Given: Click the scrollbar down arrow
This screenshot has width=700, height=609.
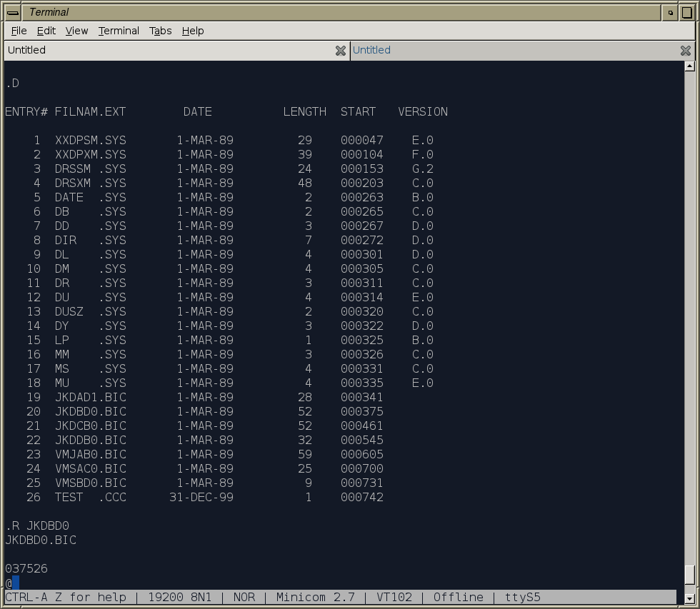Looking at the screenshot, I should pyautogui.click(x=689, y=598).
